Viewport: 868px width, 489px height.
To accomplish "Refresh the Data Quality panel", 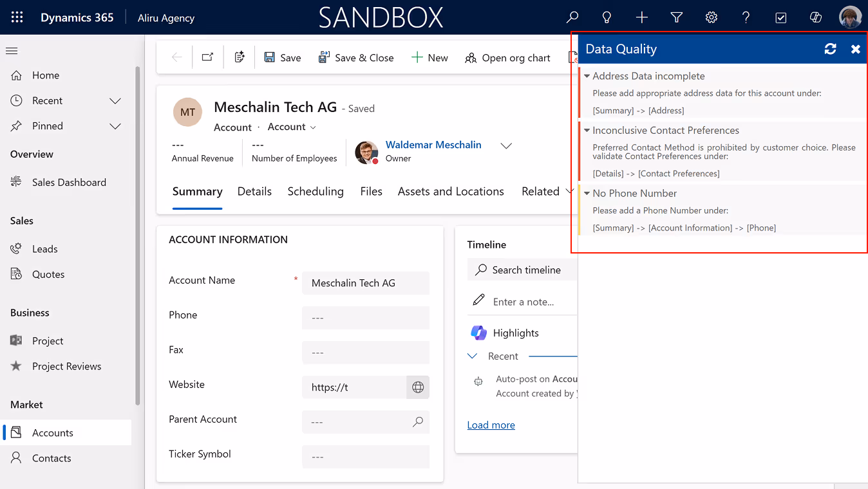I will point(831,49).
